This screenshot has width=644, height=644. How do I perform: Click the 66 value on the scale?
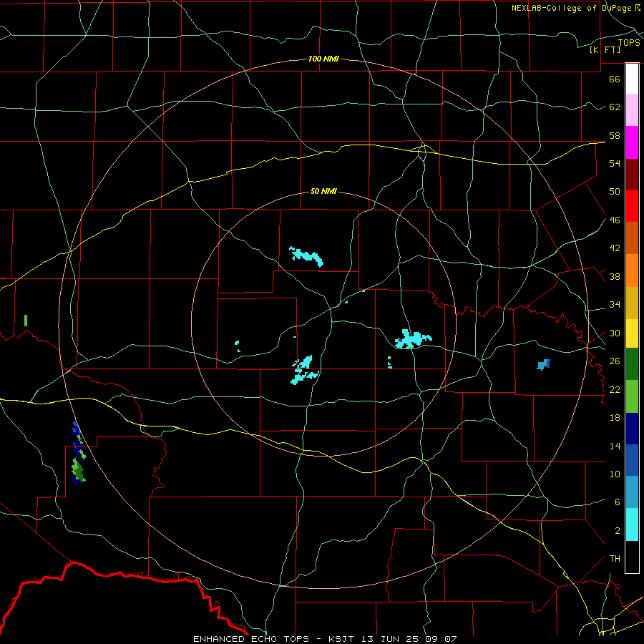click(x=615, y=79)
